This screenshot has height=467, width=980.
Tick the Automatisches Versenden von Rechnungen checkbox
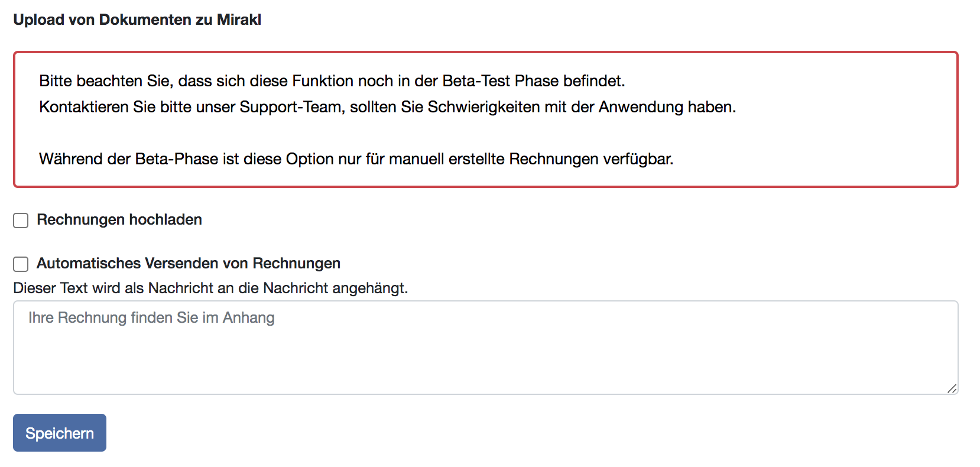pyautogui.click(x=21, y=264)
